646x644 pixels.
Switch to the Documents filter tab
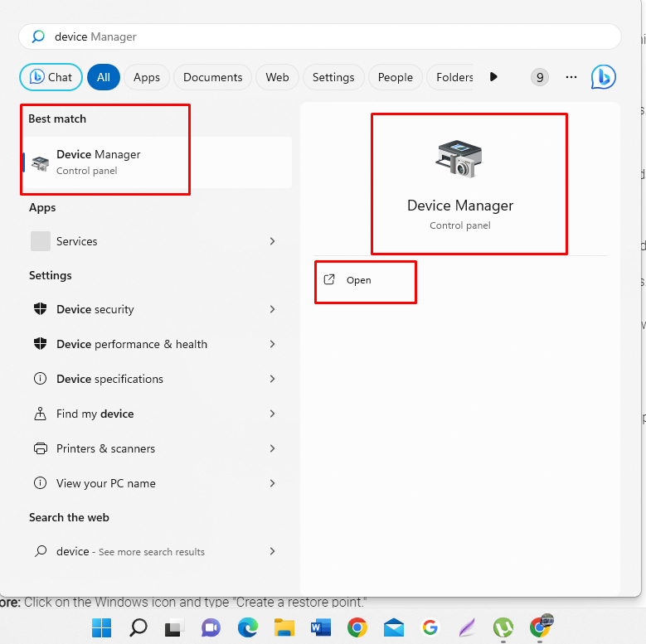(x=212, y=77)
